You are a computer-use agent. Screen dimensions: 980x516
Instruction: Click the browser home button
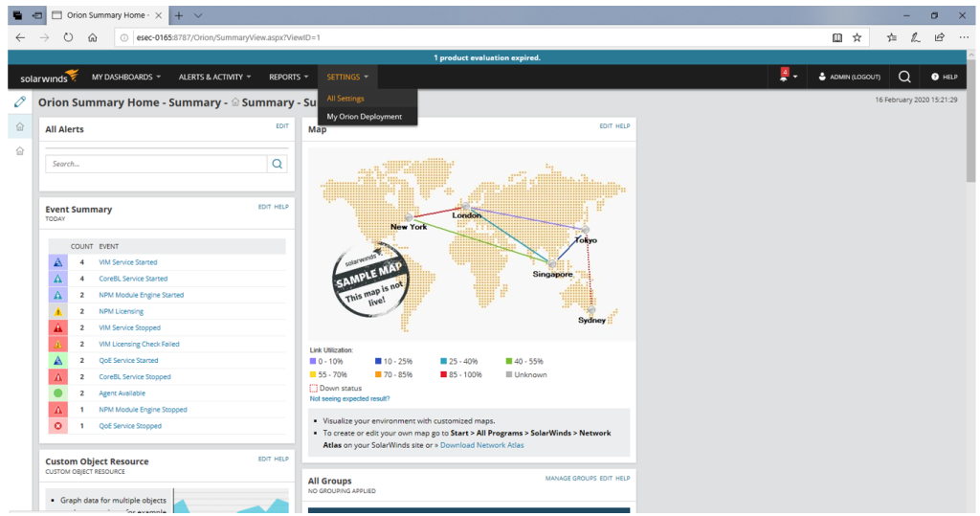point(93,37)
